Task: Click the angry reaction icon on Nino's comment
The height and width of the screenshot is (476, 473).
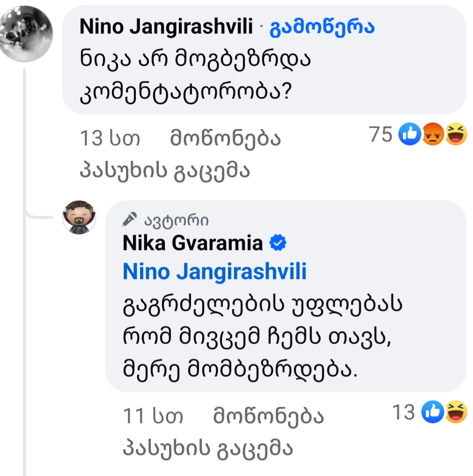Action: click(x=433, y=136)
